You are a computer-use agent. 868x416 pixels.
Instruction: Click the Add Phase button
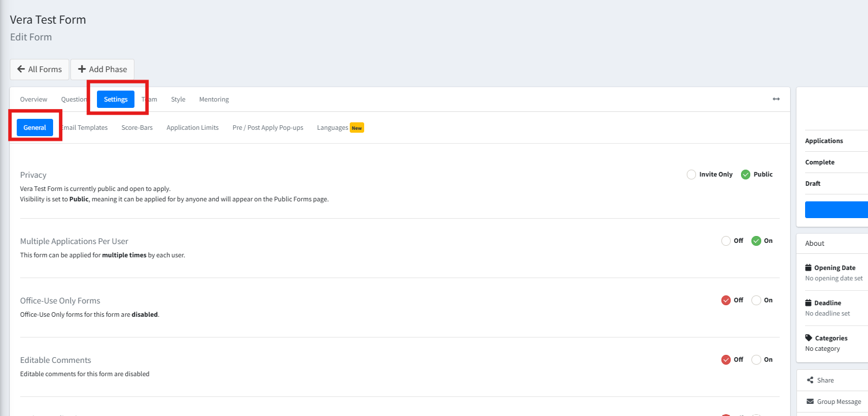point(103,69)
